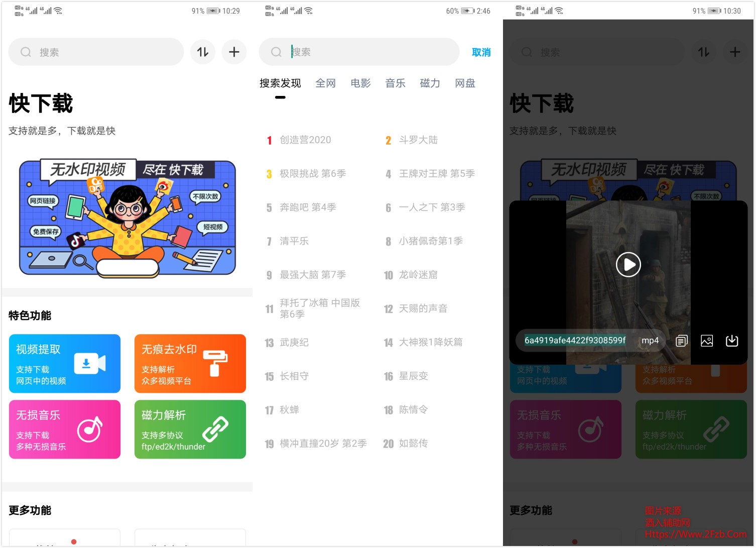The image size is (756, 548).
Task: Switch to the 网盘 tab
Action: [x=465, y=83]
